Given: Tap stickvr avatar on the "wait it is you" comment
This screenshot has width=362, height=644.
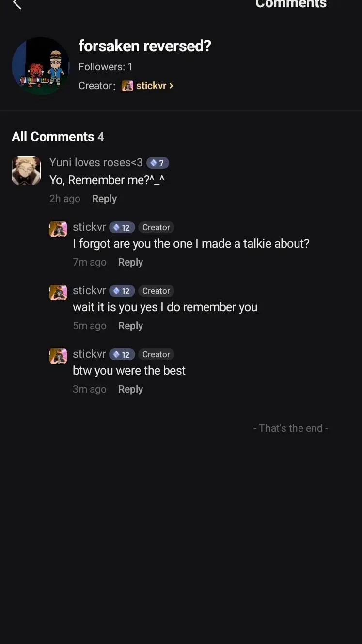Looking at the screenshot, I should (x=58, y=293).
